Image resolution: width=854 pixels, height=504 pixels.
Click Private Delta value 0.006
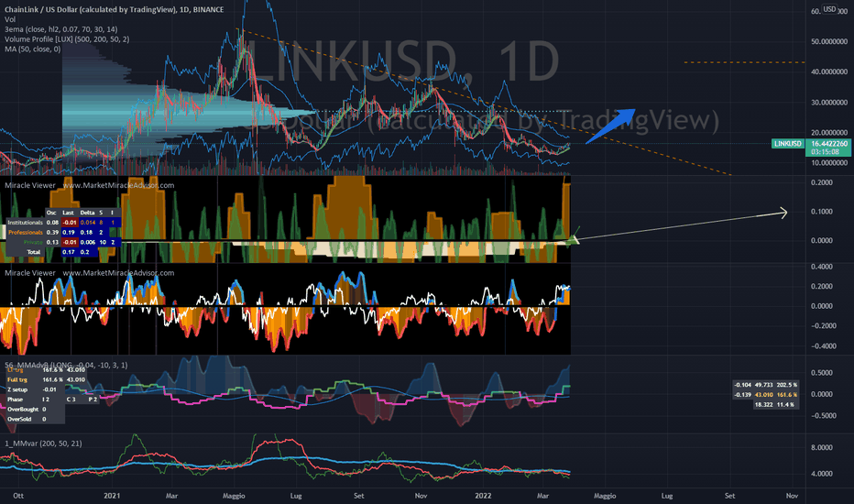[x=88, y=242]
